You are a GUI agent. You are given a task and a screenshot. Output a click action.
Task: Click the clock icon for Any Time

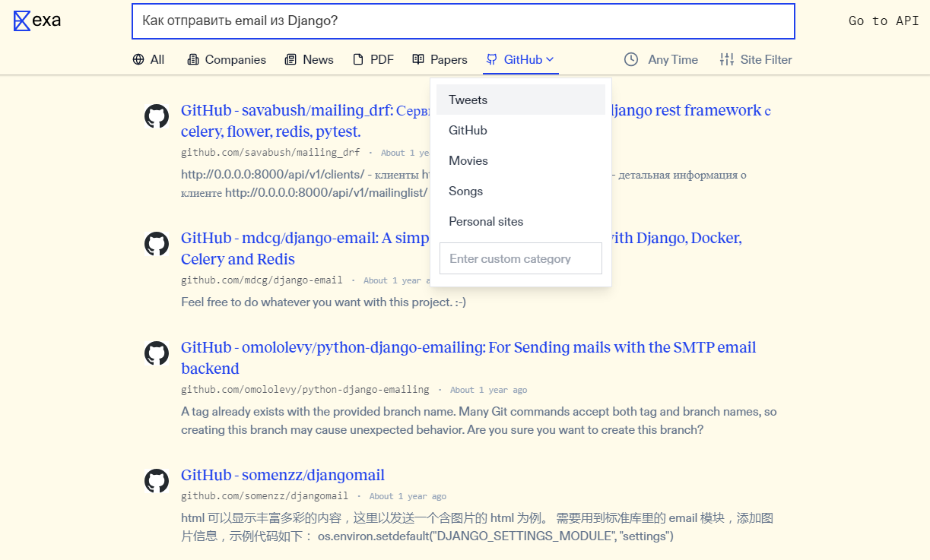coord(631,59)
